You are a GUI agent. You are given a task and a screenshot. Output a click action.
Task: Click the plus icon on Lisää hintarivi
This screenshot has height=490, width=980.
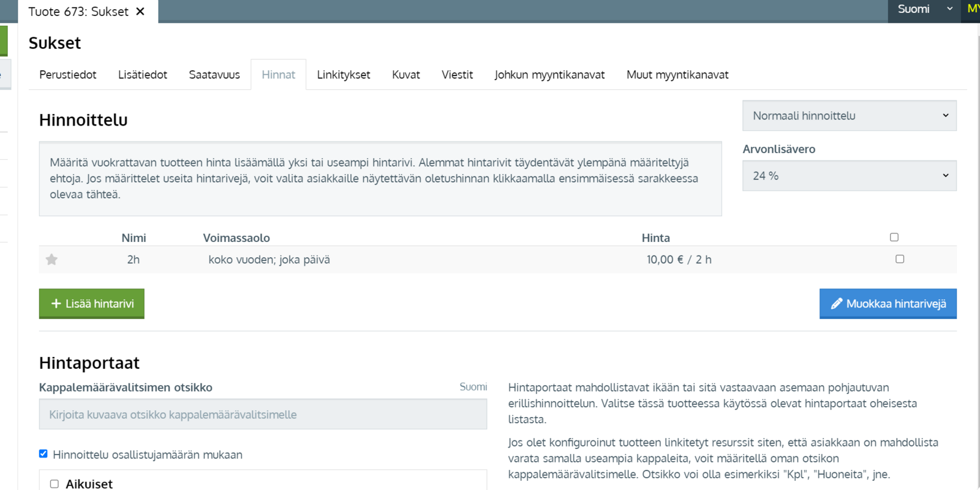[x=56, y=304]
